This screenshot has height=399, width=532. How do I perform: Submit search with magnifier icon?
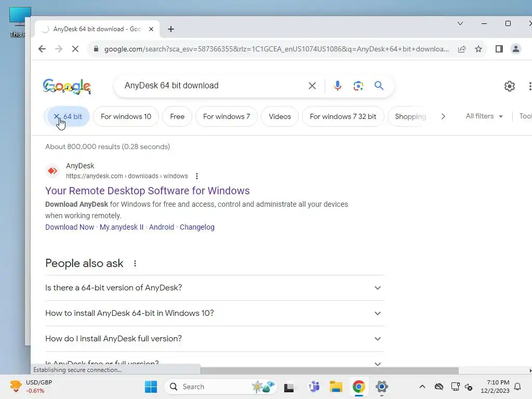point(379,86)
